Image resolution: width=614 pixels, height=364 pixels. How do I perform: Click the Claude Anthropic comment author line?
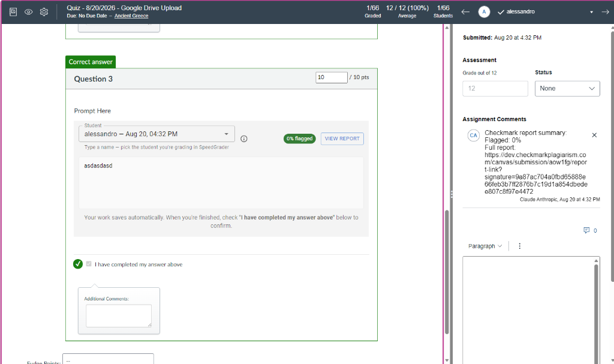559,200
